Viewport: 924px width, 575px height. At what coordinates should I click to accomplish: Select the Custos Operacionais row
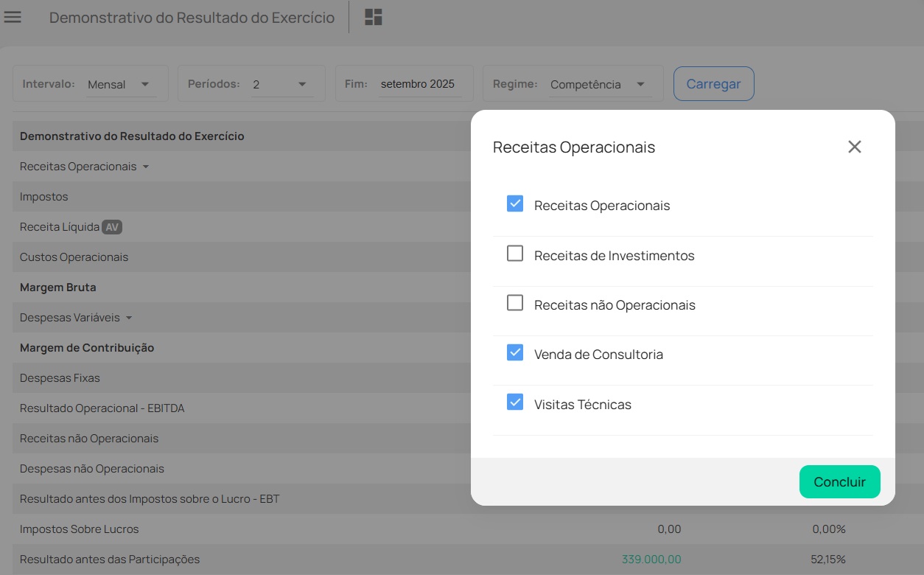74,257
